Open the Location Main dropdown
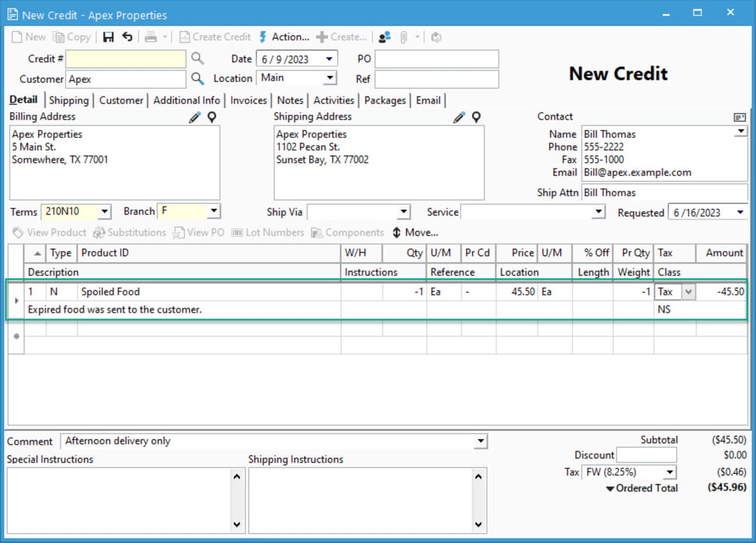The height and width of the screenshot is (543, 756). 330,77
